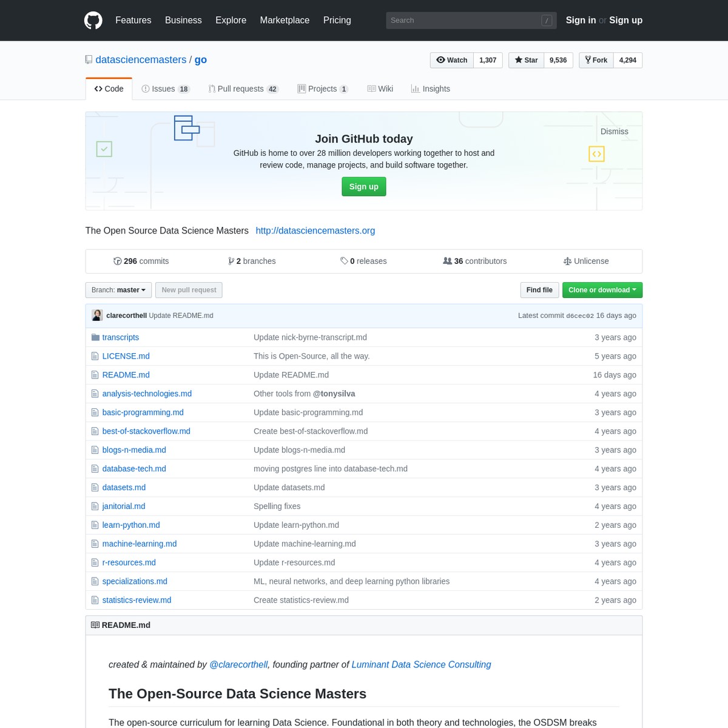728x728 pixels.
Task: Open the datasciencemasters owner link
Action: 141,59
